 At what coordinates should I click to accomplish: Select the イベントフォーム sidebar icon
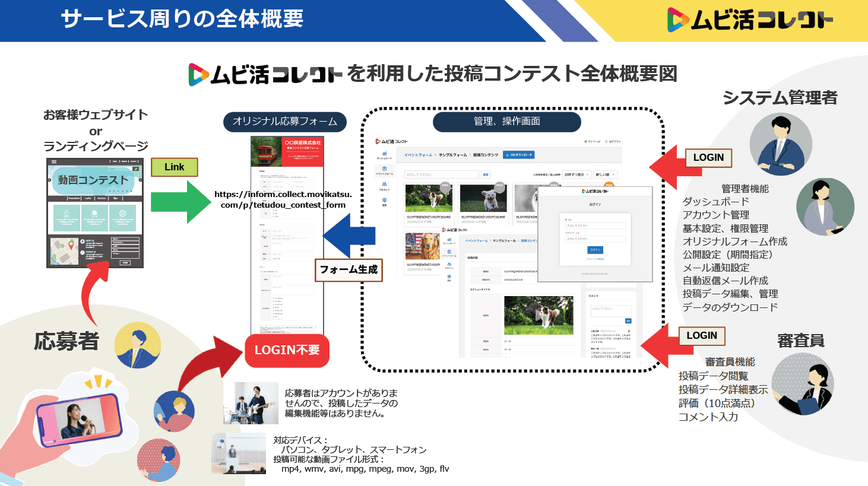[x=384, y=169]
